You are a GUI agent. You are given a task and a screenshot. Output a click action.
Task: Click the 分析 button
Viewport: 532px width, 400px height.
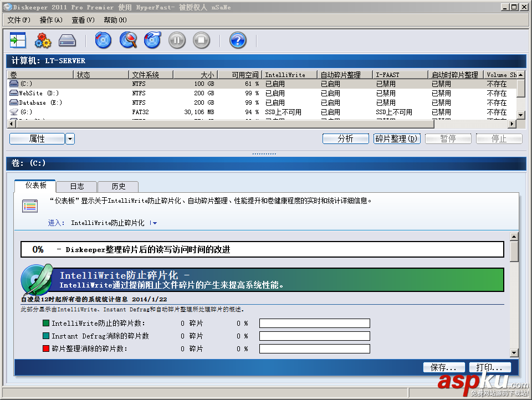point(345,139)
